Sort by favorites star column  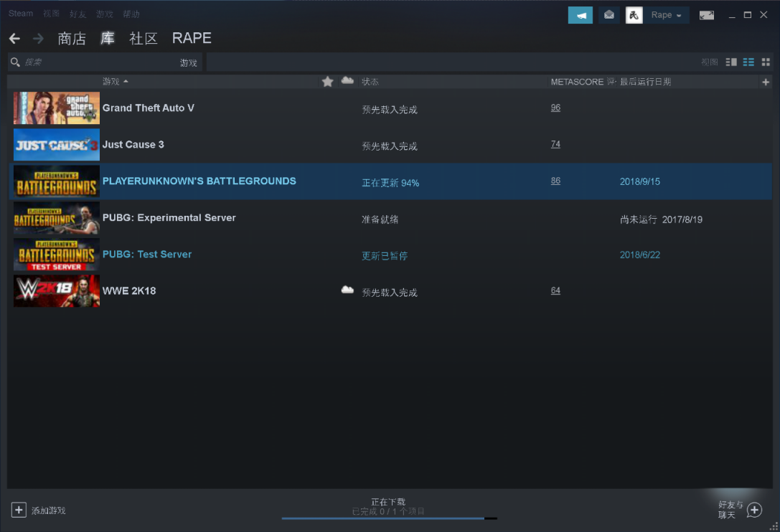(x=327, y=82)
